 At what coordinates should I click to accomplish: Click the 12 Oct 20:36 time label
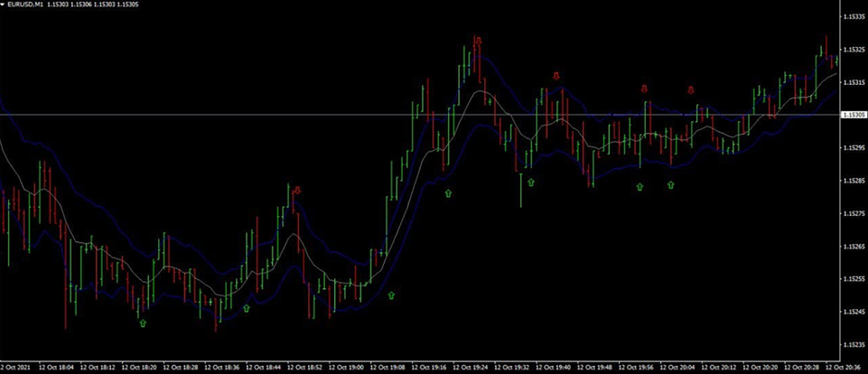point(843,367)
